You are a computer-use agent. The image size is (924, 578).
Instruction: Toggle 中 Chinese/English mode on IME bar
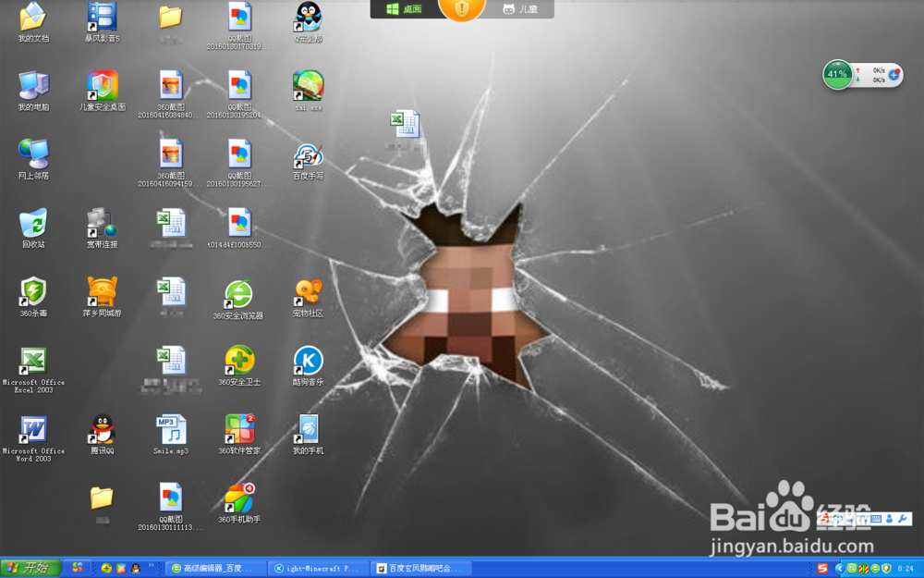click(837, 519)
